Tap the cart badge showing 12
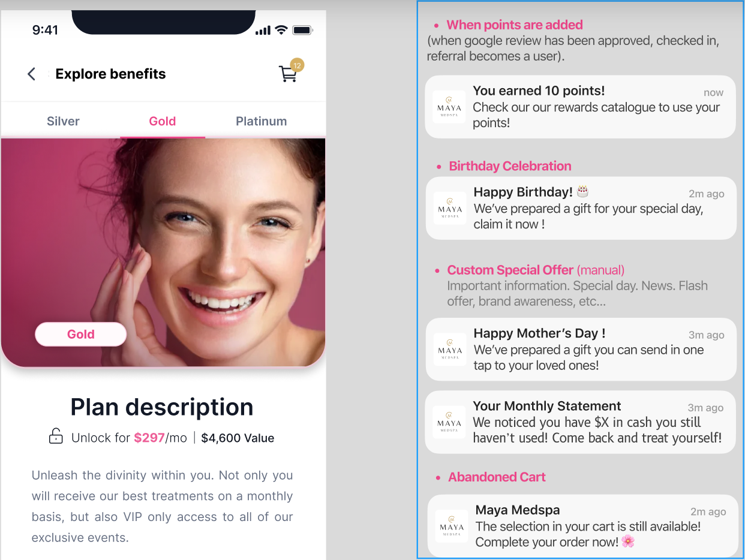This screenshot has width=745, height=560. [297, 65]
